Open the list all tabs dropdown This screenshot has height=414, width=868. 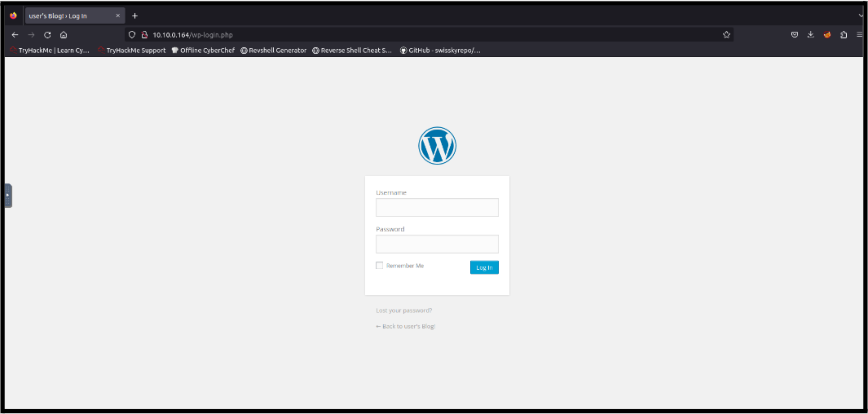coord(861,15)
